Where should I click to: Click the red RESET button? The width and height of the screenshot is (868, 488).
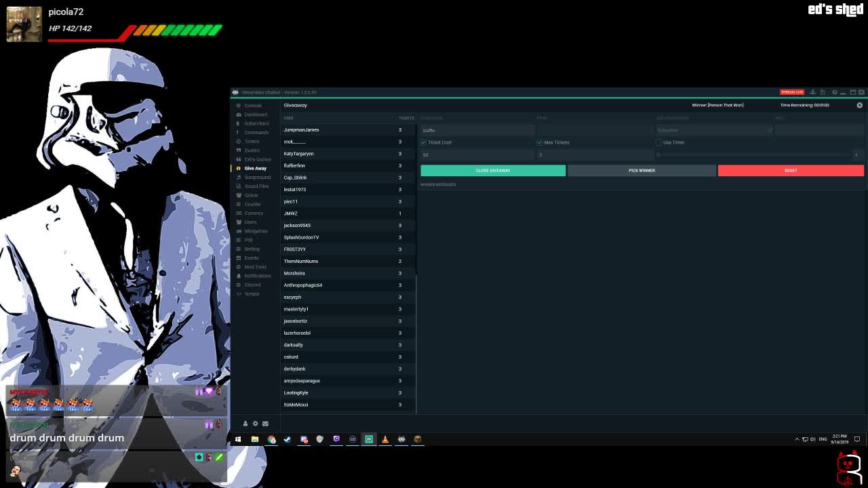point(791,170)
